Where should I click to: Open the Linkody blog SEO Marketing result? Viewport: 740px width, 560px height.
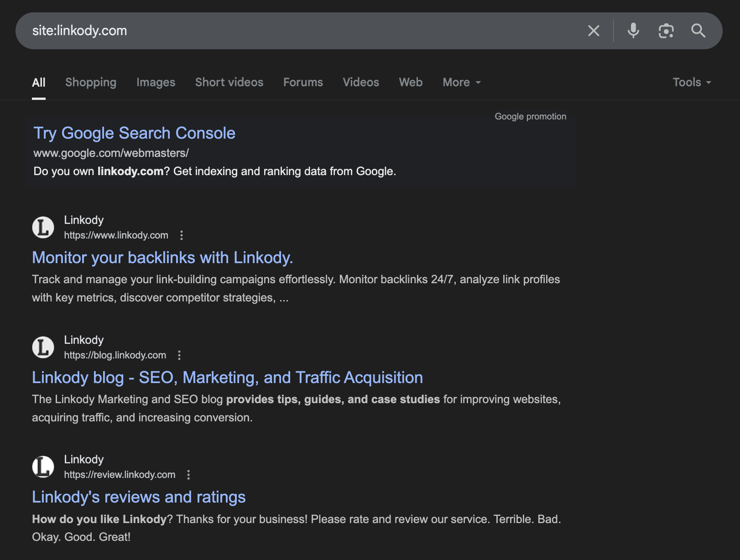coord(228,378)
